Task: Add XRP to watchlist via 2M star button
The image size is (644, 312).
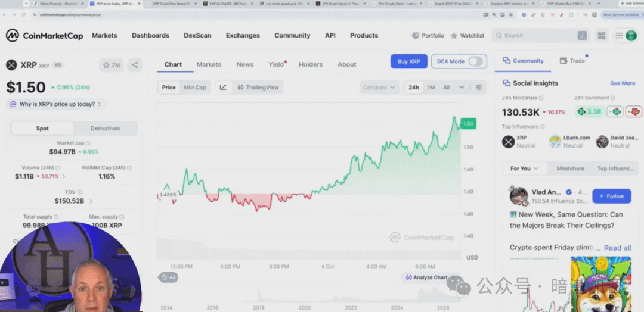Action: [x=112, y=65]
